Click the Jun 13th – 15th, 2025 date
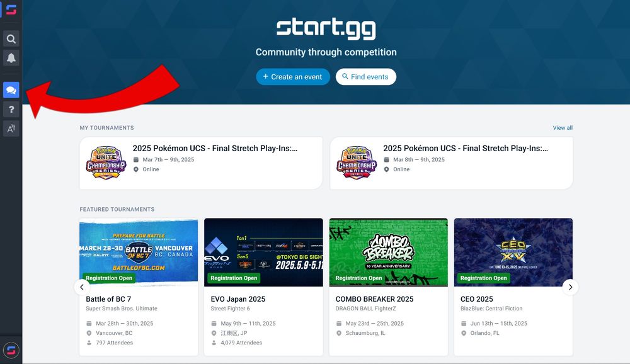This screenshot has height=364, width=630. click(498, 324)
